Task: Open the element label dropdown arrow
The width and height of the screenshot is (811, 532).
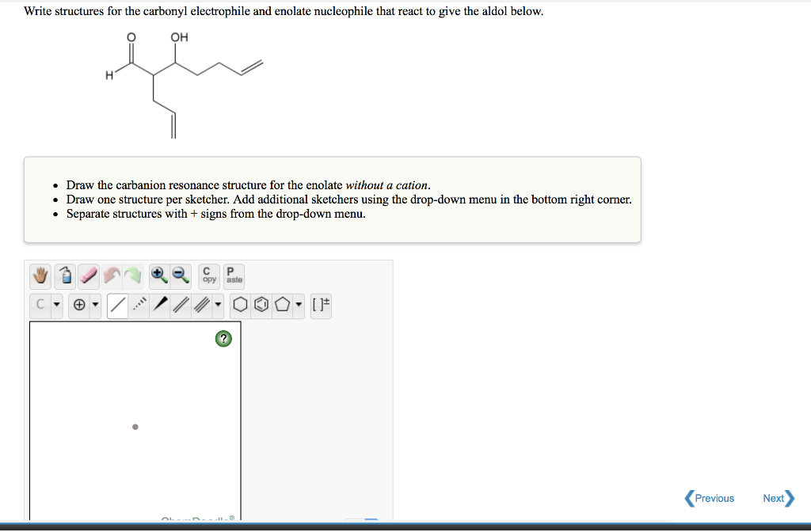Action: 57,305
